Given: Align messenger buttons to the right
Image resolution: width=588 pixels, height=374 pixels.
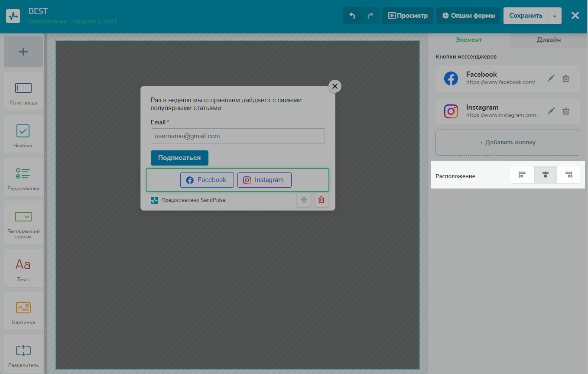Looking at the screenshot, I should pyautogui.click(x=569, y=175).
